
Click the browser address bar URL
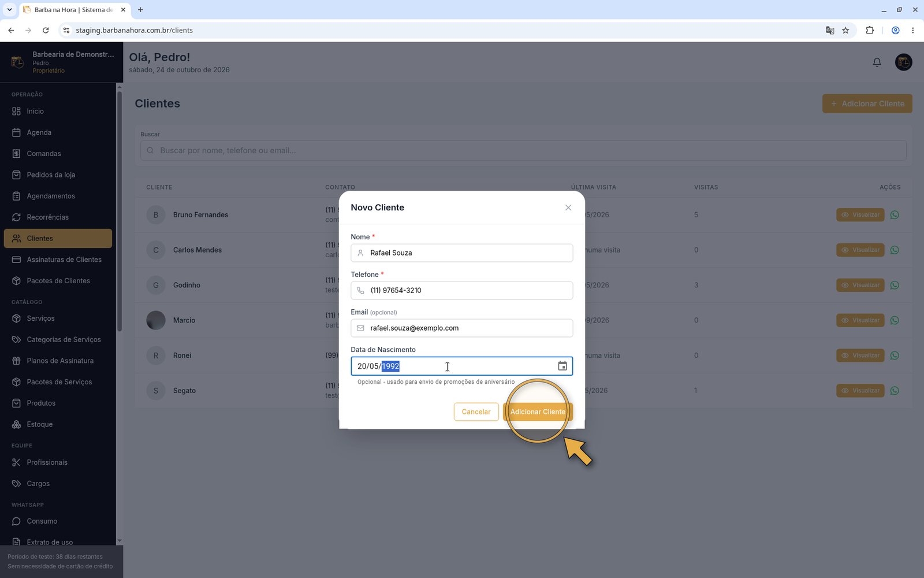tap(134, 30)
